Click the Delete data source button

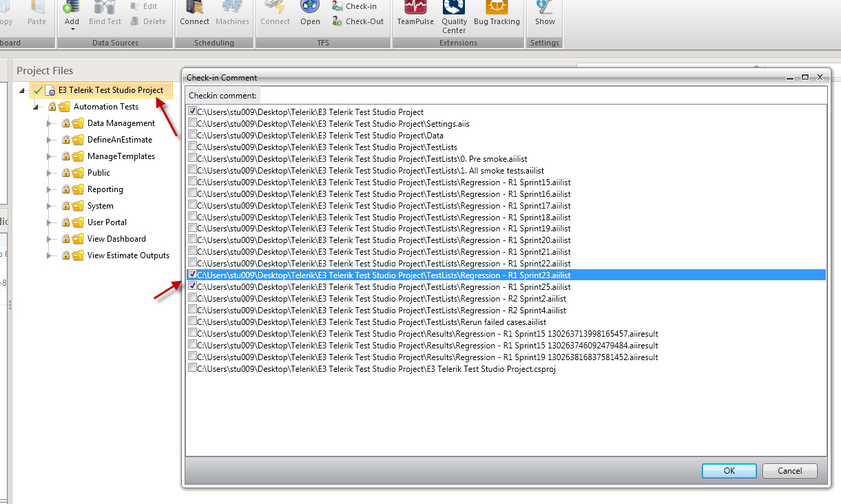(x=147, y=21)
